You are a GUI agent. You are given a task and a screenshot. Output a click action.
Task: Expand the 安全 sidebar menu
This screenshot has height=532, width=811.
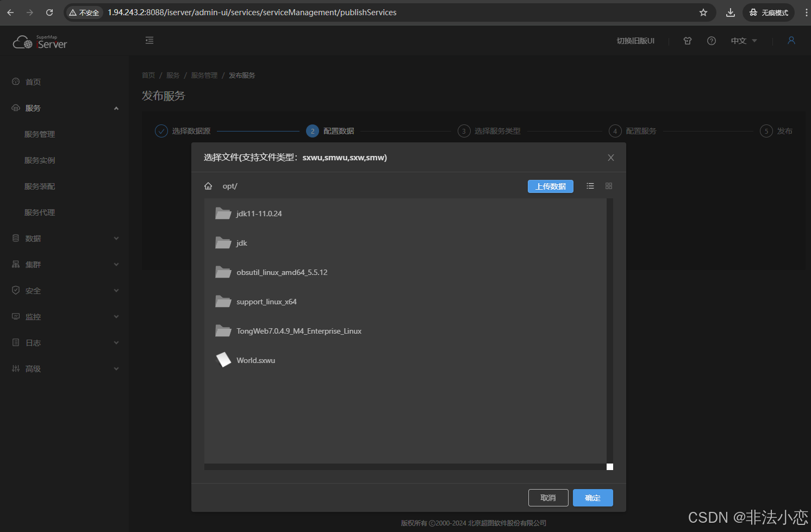coord(65,291)
